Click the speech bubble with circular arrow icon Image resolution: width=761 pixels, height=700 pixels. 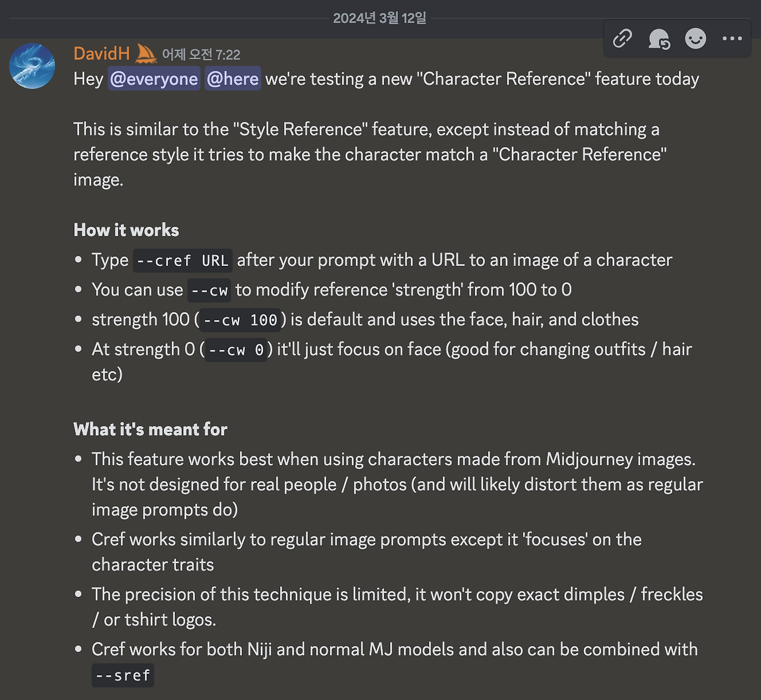point(659,39)
